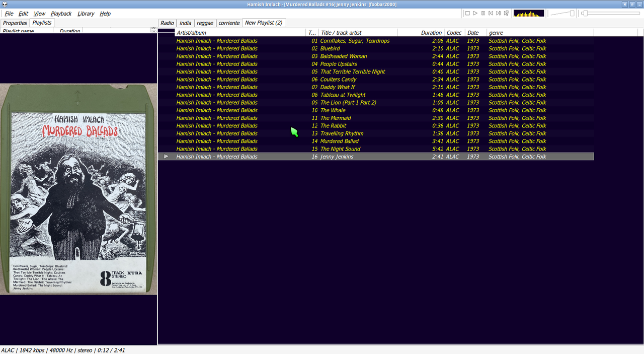The height and width of the screenshot is (354, 644).
Task: Open the File menu
Action: [x=9, y=14]
